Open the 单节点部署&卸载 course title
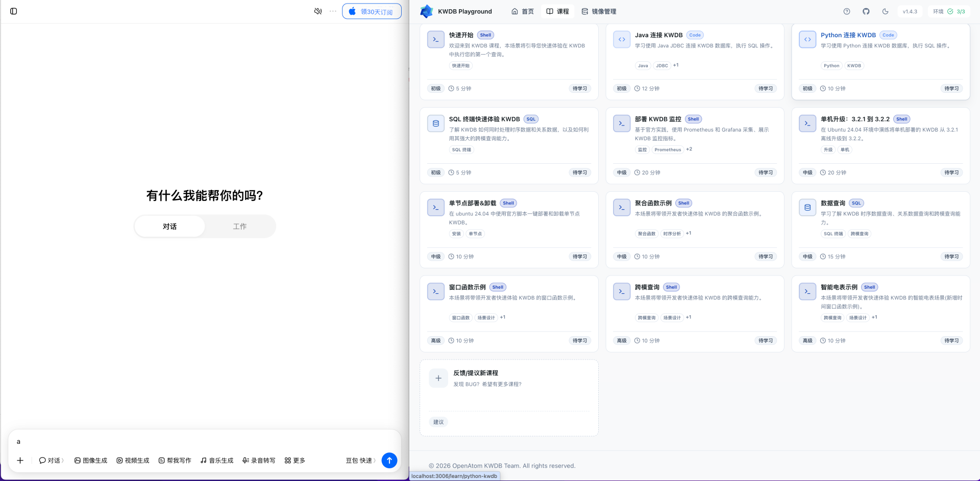The image size is (980, 481). (473, 203)
